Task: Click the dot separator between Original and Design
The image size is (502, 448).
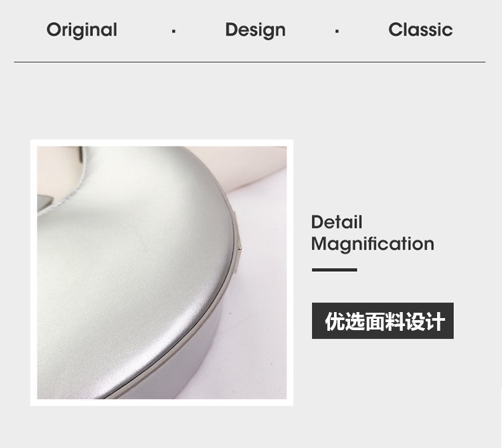Action: [x=173, y=31]
